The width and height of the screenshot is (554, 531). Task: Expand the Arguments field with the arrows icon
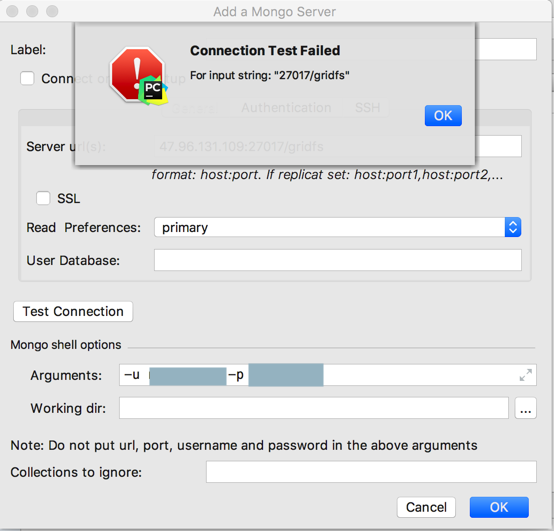tap(526, 375)
